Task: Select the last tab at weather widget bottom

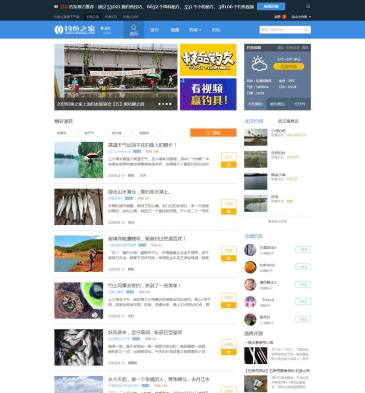Action: point(299,104)
